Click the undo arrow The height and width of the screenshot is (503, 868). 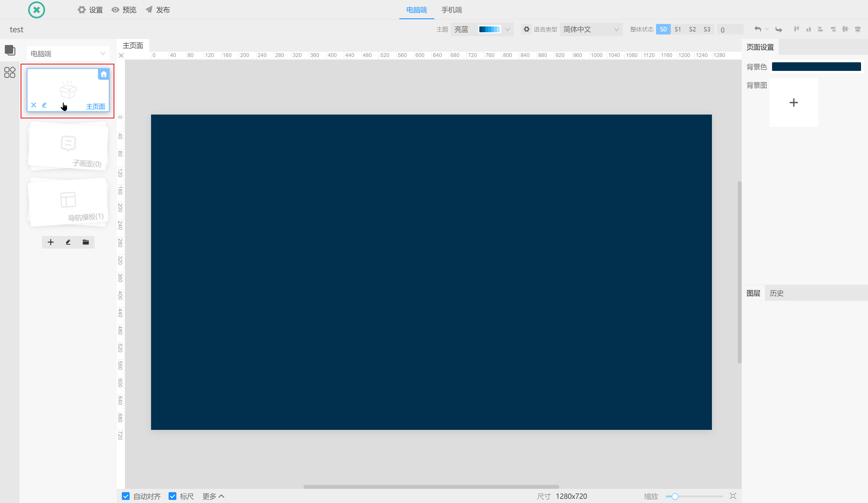pyautogui.click(x=758, y=29)
